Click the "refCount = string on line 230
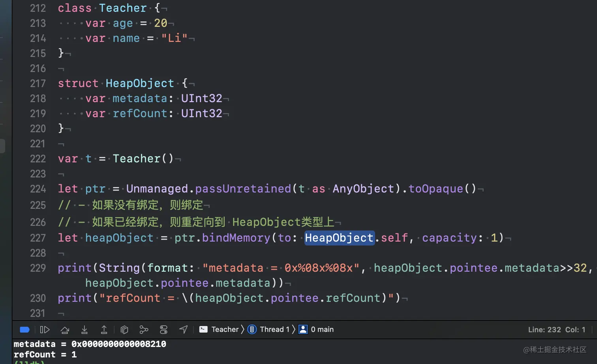597x364 pixels. tap(137, 298)
